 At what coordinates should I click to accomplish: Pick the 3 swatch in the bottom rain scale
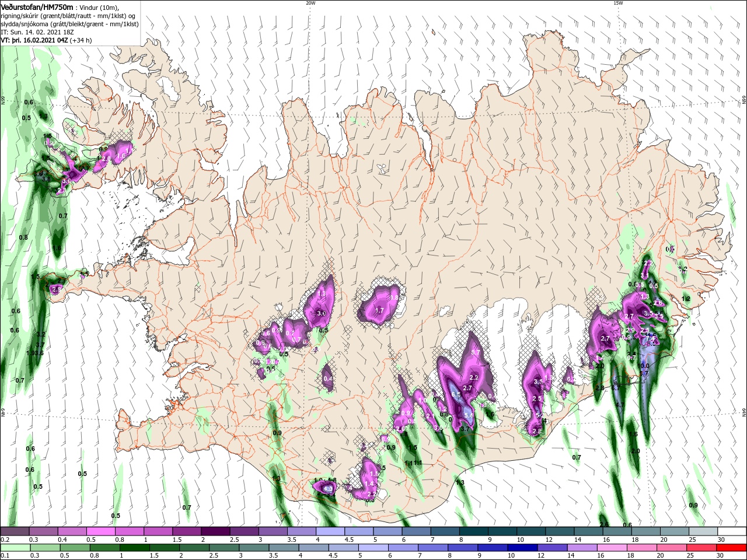[x=253, y=548]
